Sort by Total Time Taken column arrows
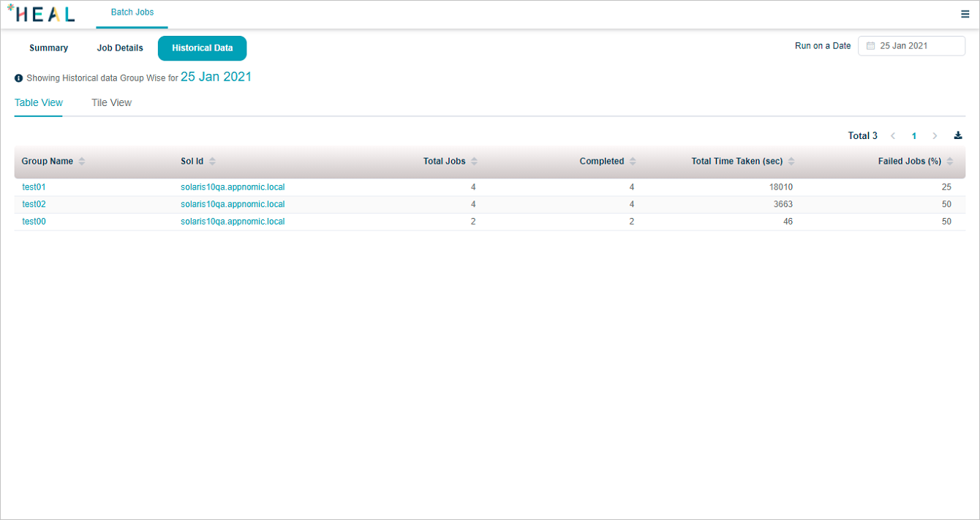Image resolution: width=980 pixels, height=520 pixels. (791, 162)
